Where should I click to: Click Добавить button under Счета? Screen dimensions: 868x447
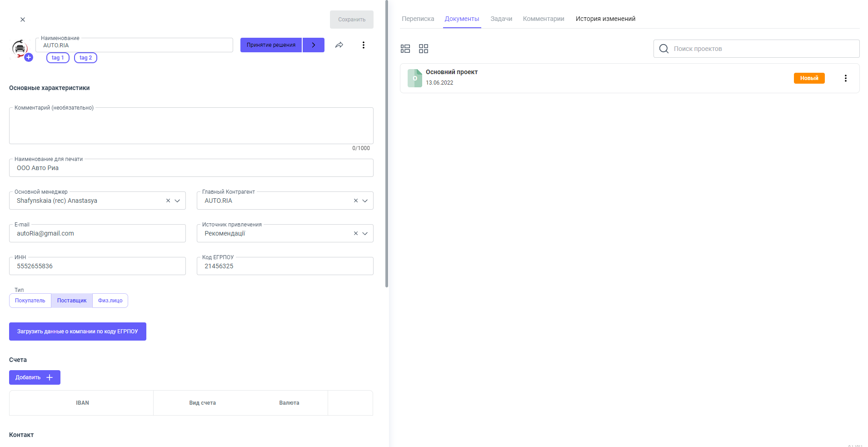tap(35, 377)
